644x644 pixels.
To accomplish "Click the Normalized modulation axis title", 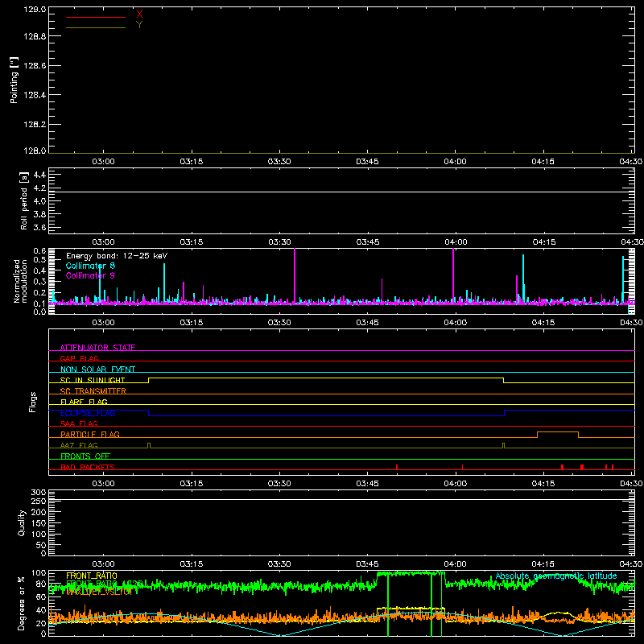I will coord(21,281).
